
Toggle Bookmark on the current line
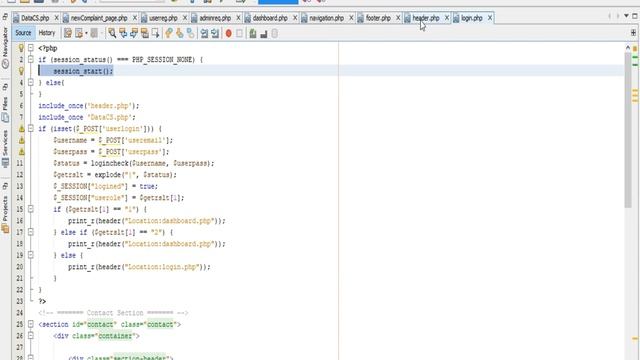tap(191, 33)
